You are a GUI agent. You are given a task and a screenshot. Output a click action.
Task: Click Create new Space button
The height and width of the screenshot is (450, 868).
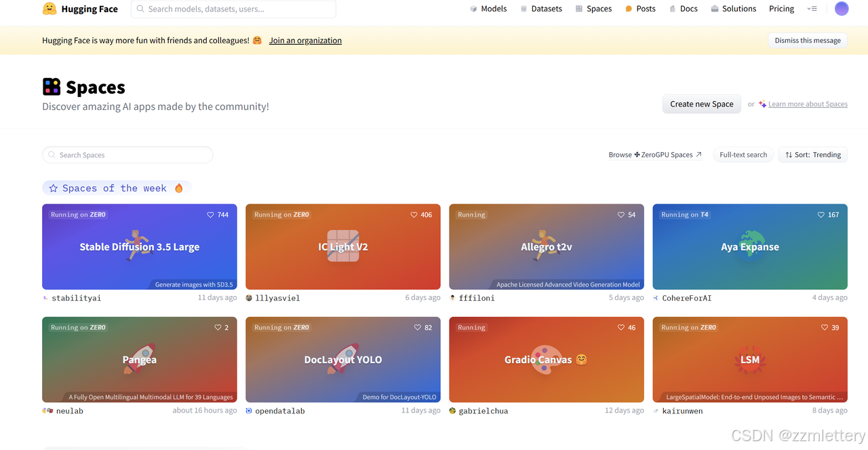[x=702, y=104]
